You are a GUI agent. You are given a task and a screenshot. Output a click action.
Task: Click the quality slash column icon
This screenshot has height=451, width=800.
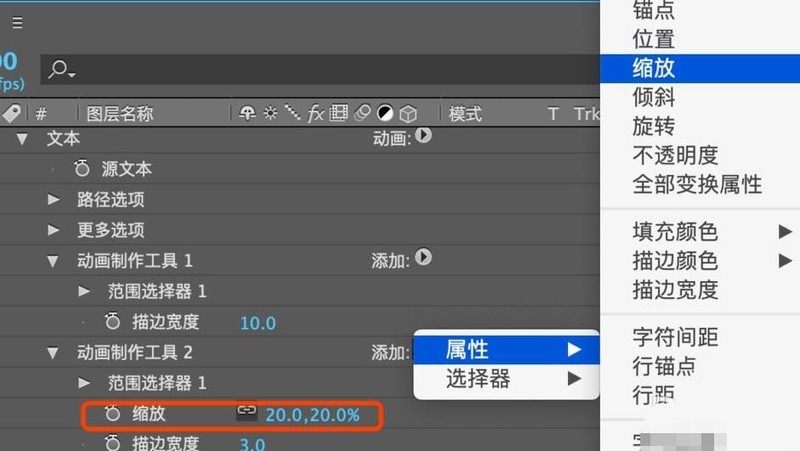292,113
